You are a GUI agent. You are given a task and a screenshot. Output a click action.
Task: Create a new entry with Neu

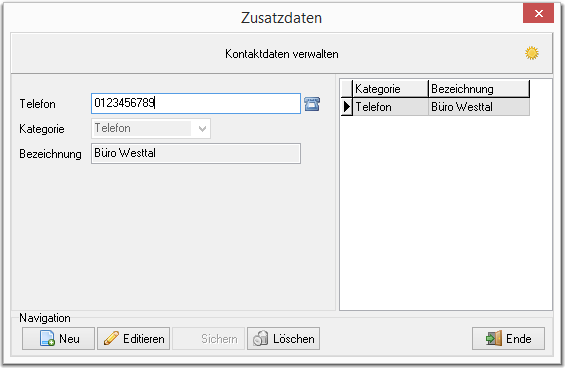(x=58, y=338)
